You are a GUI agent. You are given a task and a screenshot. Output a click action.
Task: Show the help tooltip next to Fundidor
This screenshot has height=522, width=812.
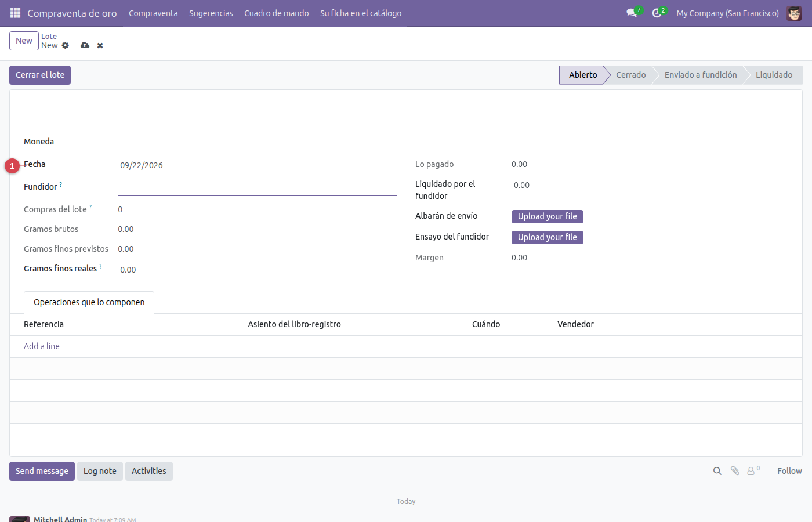click(61, 184)
